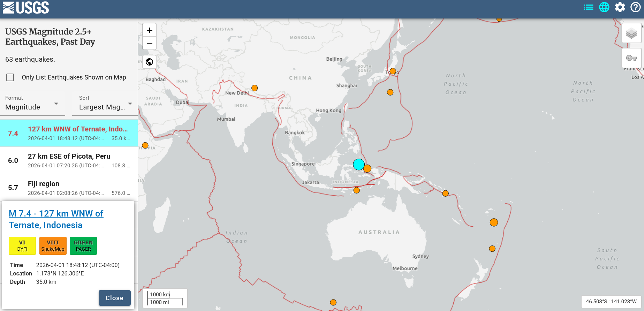Open the Sort dropdown

click(x=105, y=104)
